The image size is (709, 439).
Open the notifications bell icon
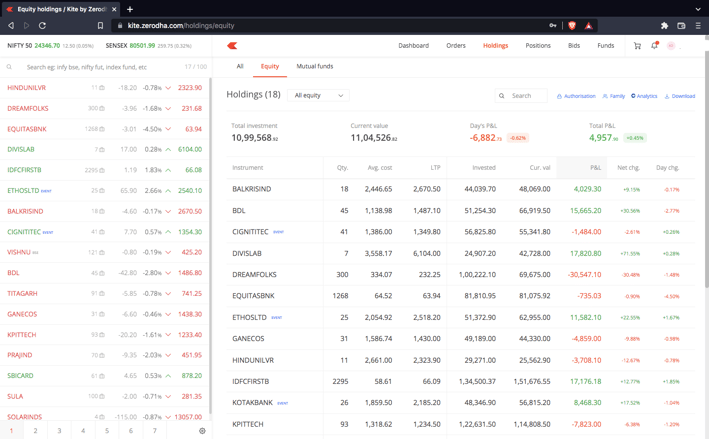coord(654,45)
